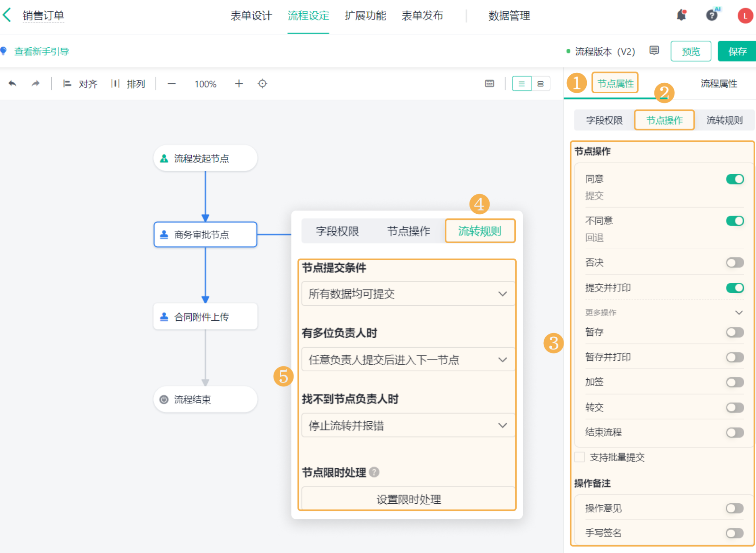
Task: Enable the 暂存并打印 switch
Action: [735, 357]
